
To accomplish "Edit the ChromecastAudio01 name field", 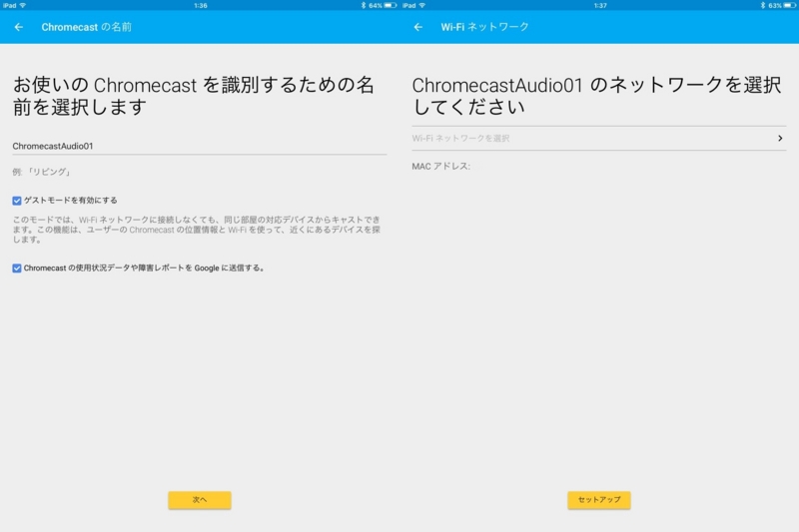I will click(199, 146).
